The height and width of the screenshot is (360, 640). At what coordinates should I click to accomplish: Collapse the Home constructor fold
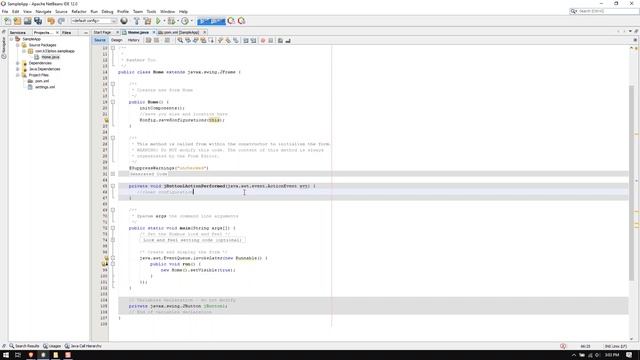(x=113, y=102)
